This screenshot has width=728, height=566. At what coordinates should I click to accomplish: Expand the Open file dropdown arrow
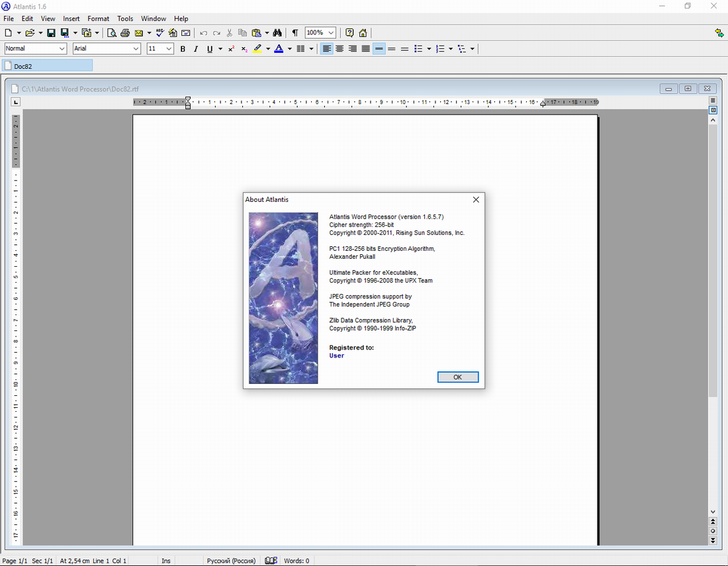pyautogui.click(x=40, y=33)
